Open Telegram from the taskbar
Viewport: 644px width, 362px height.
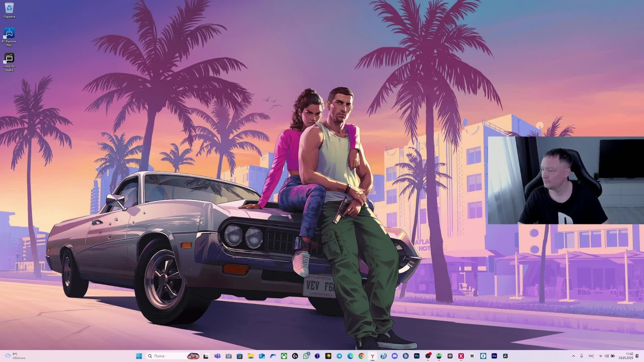(339, 356)
